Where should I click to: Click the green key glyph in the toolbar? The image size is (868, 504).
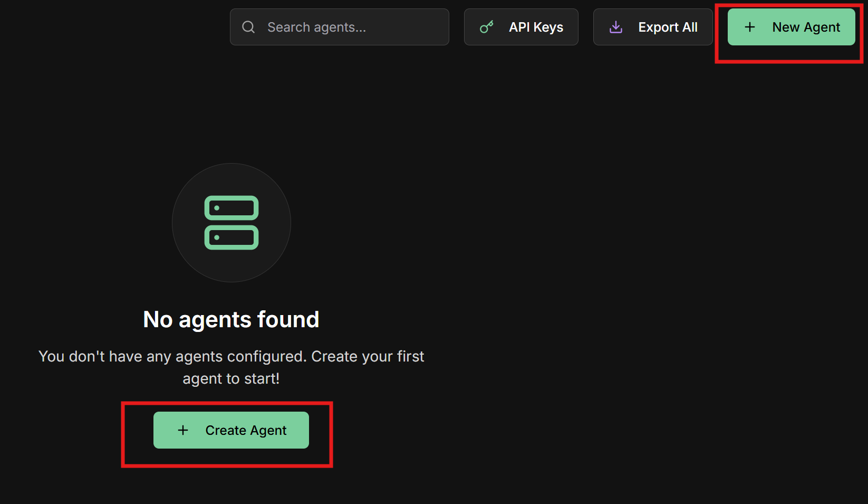[486, 26]
